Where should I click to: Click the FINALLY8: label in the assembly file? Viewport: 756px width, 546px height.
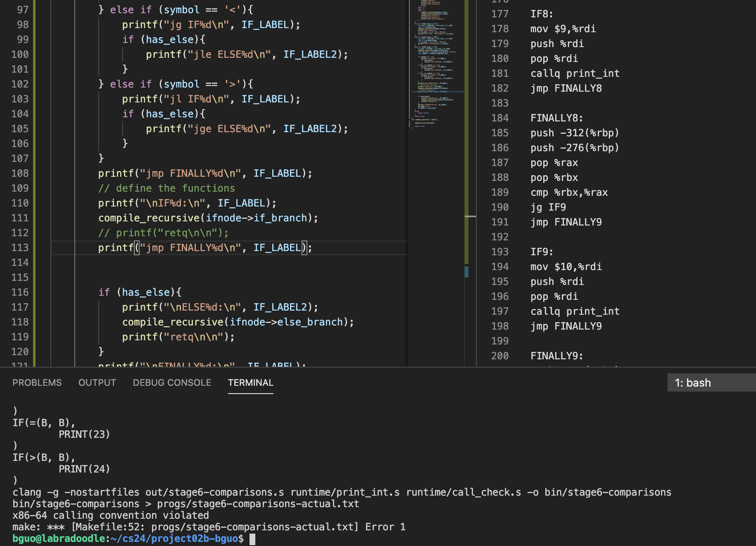556,118
